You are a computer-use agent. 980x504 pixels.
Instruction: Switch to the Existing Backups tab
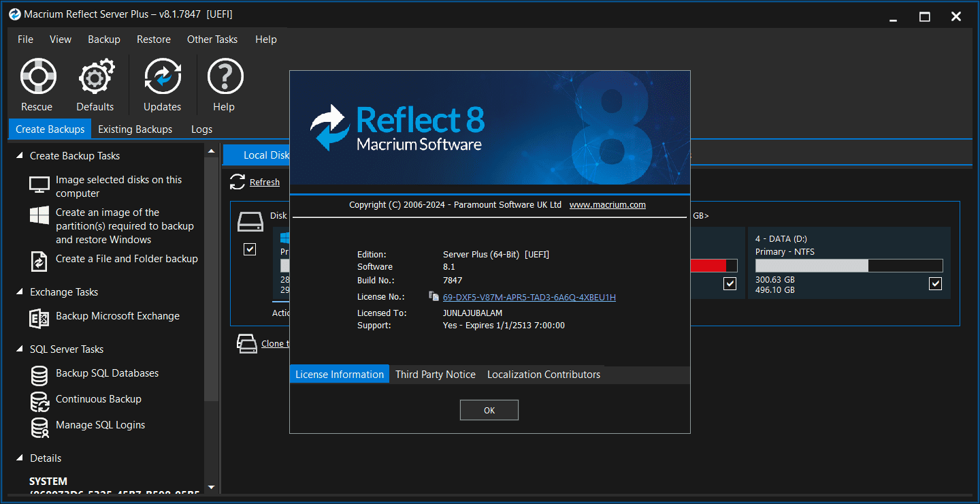click(x=135, y=129)
